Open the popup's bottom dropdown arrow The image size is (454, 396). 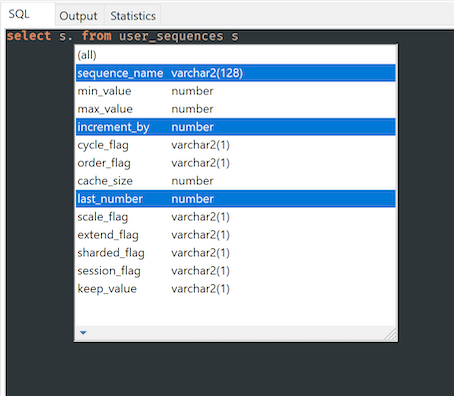(x=83, y=333)
